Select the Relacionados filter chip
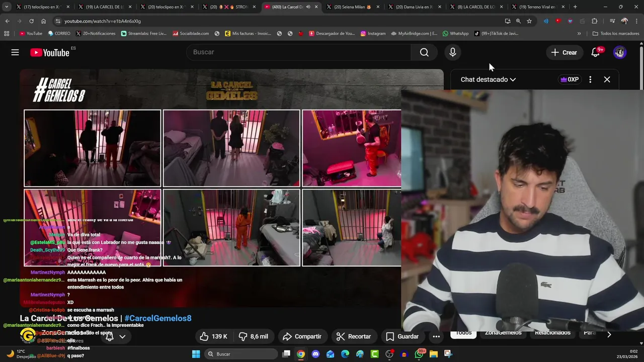 pos(552,332)
